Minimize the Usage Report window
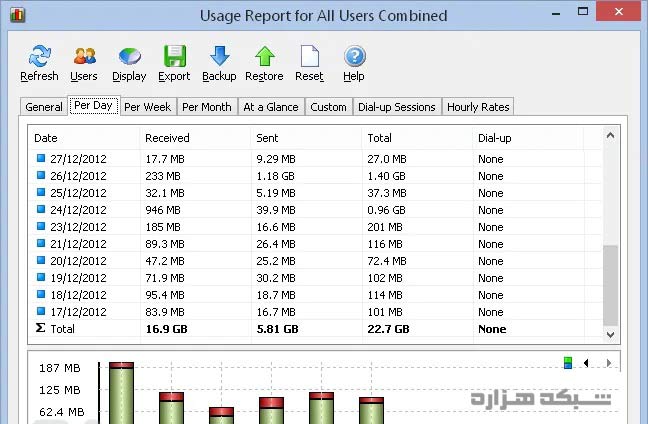The image size is (648, 424). [x=556, y=12]
